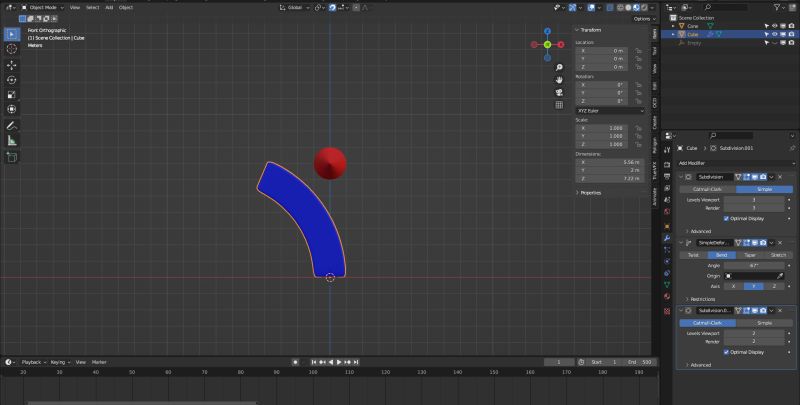Select the Annotate tool
Screen dimensions: 800x405
pyautogui.click(x=12, y=126)
